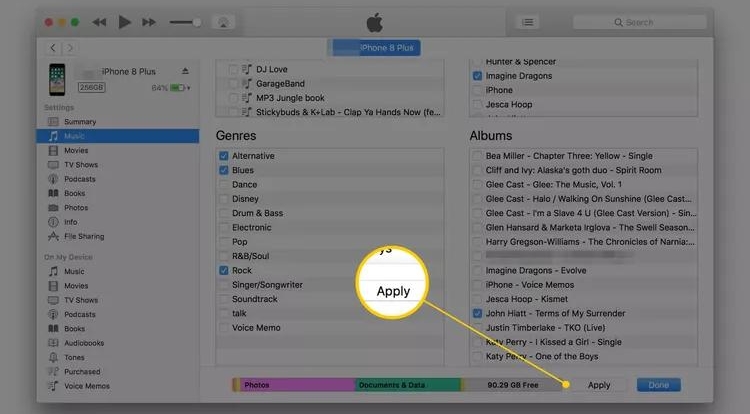This screenshot has width=750, height=414.
Task: Check the MP3 Jungle book playlist
Action: (x=233, y=98)
